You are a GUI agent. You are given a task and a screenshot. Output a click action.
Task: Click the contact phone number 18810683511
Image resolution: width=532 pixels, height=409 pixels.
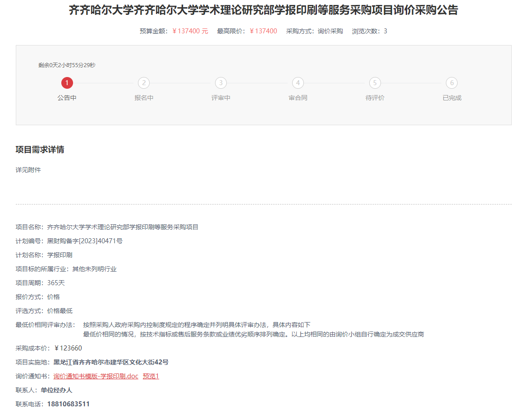coord(68,404)
